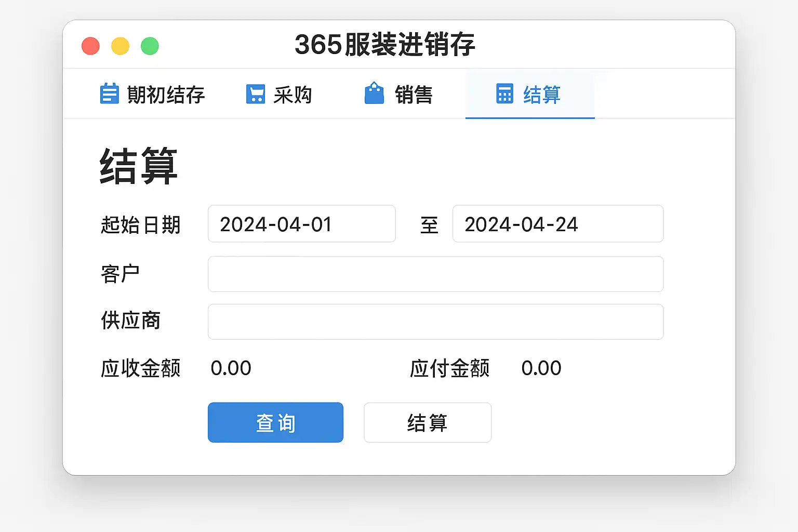
Task: Click the settlement calculator icon
Action: click(x=504, y=94)
